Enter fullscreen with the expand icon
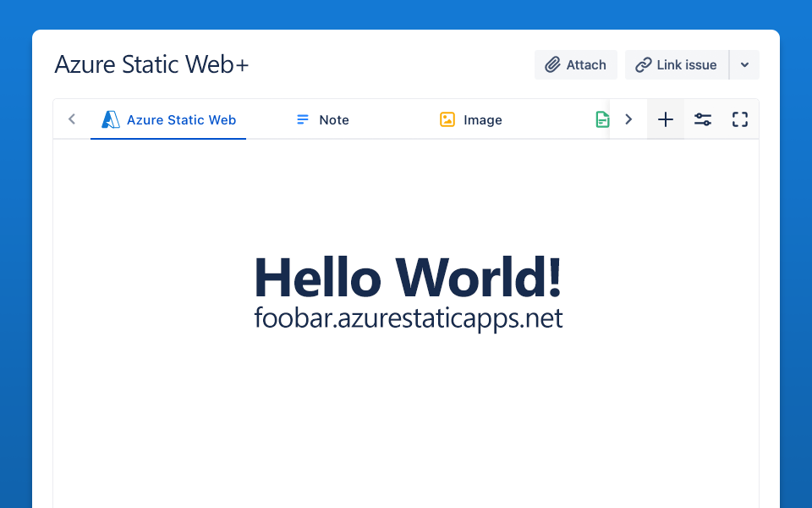 pyautogui.click(x=740, y=119)
